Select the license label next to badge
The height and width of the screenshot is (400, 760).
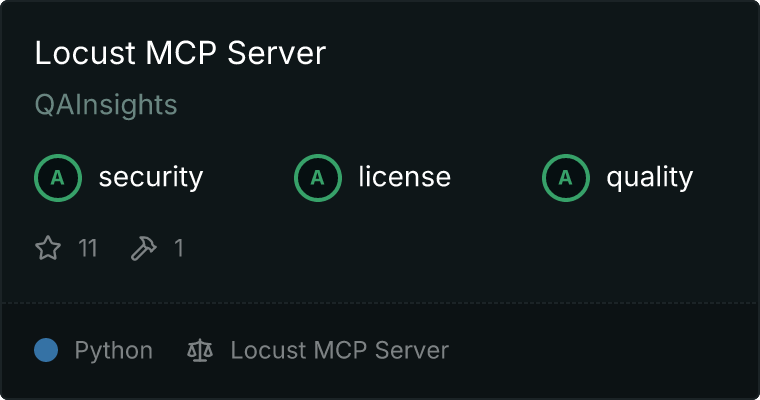coord(405,177)
